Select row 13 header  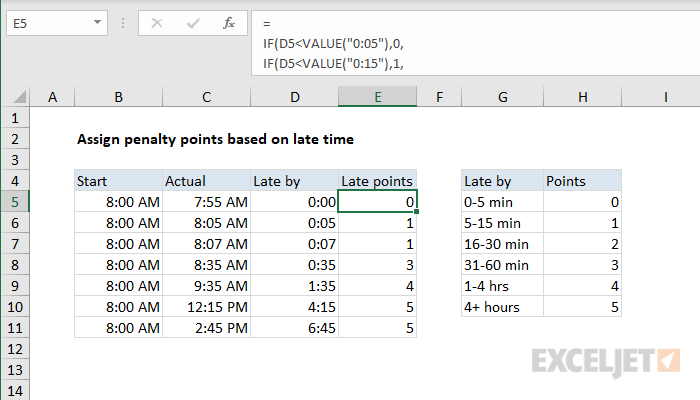pos(15,370)
